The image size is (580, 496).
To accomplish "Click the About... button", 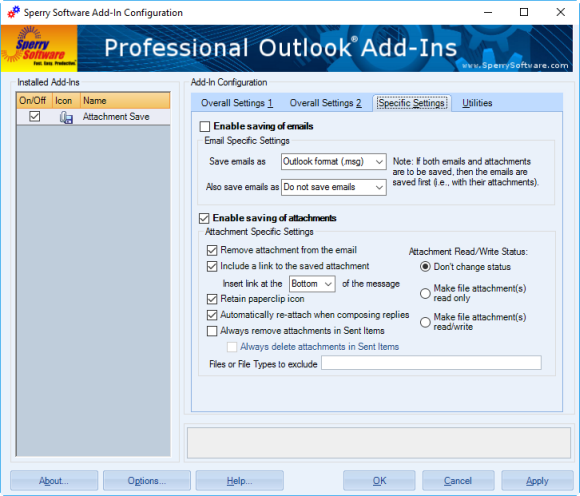I will tap(54, 480).
